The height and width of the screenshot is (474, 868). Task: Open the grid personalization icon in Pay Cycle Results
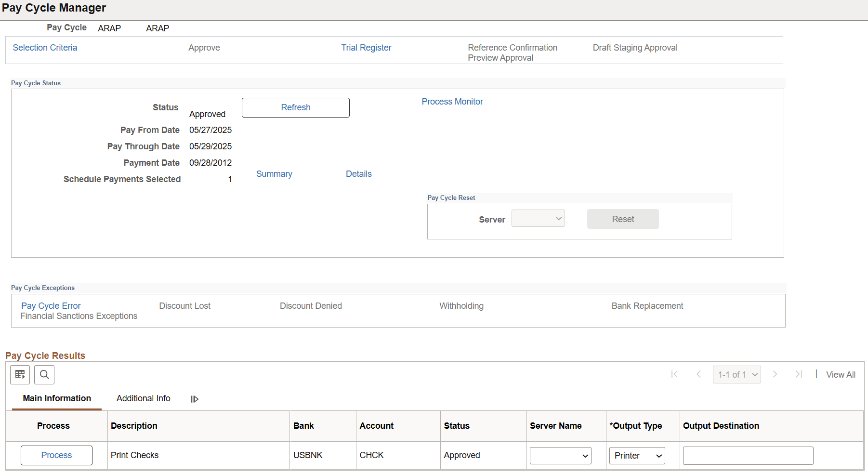pos(20,374)
